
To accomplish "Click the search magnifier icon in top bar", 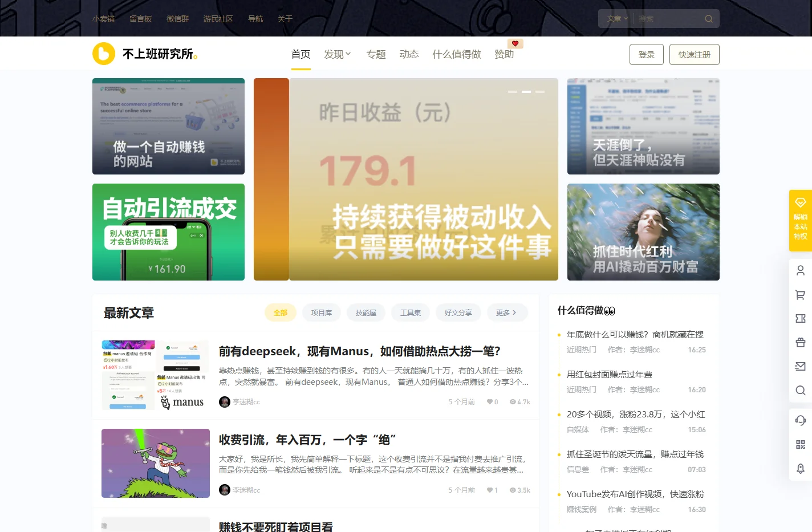I will tap(709, 19).
